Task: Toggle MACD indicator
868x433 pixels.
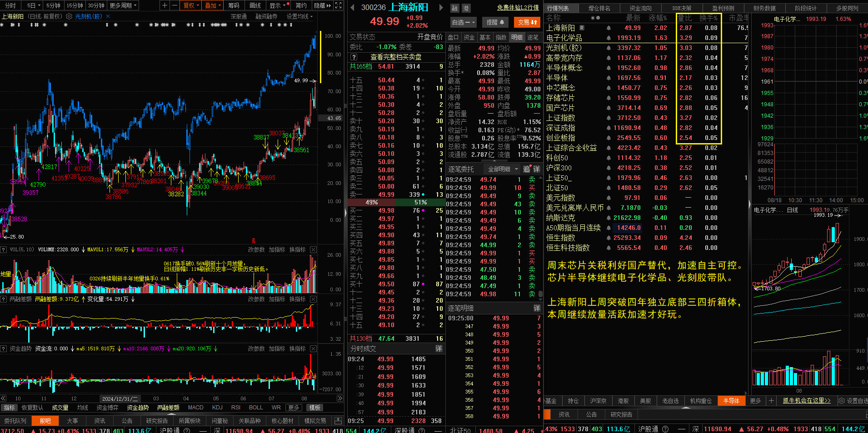Action: pos(196,408)
